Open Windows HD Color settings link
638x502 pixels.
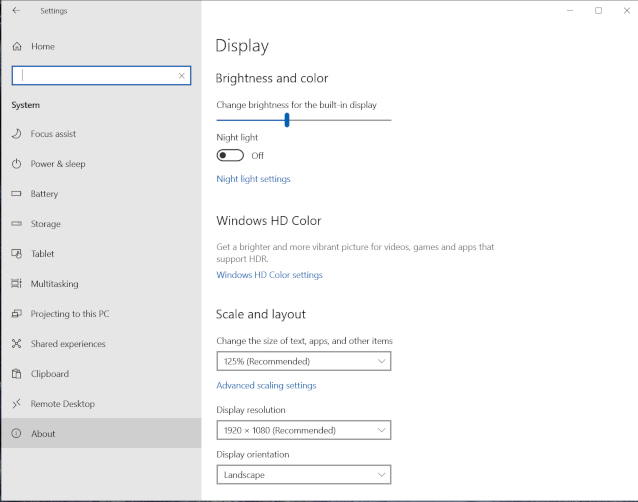point(269,275)
